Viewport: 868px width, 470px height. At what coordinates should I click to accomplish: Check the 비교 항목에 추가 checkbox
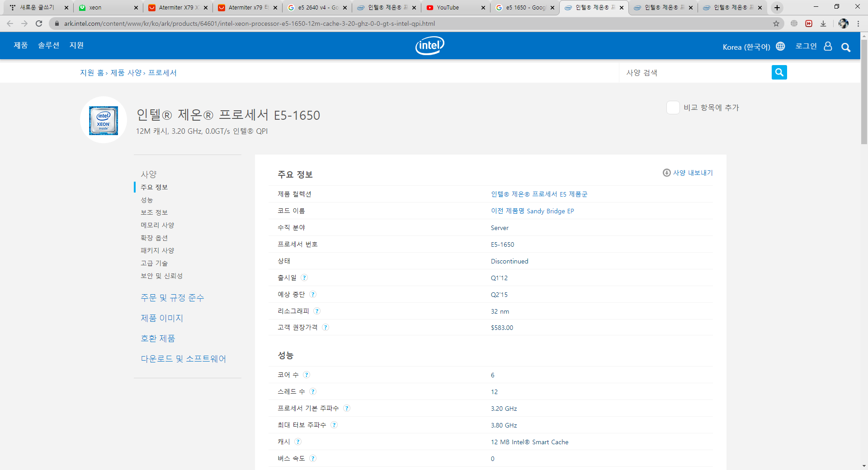673,108
